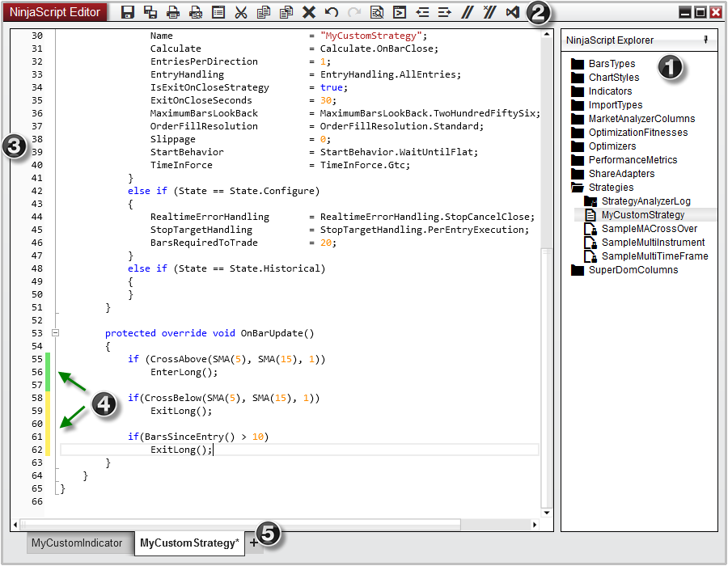
Task: Open a new editor tab with the plus button
Action: point(254,543)
